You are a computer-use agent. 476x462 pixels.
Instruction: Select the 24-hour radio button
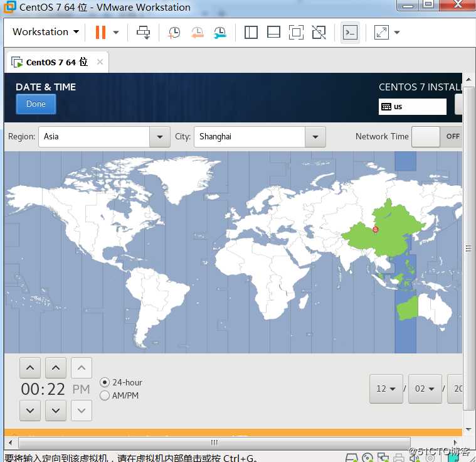point(105,382)
